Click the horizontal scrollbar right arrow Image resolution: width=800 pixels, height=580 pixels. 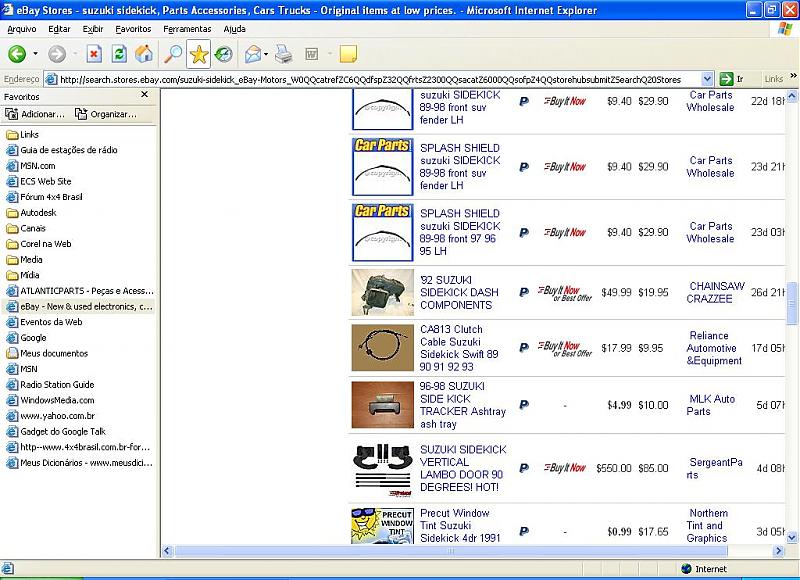(779, 551)
